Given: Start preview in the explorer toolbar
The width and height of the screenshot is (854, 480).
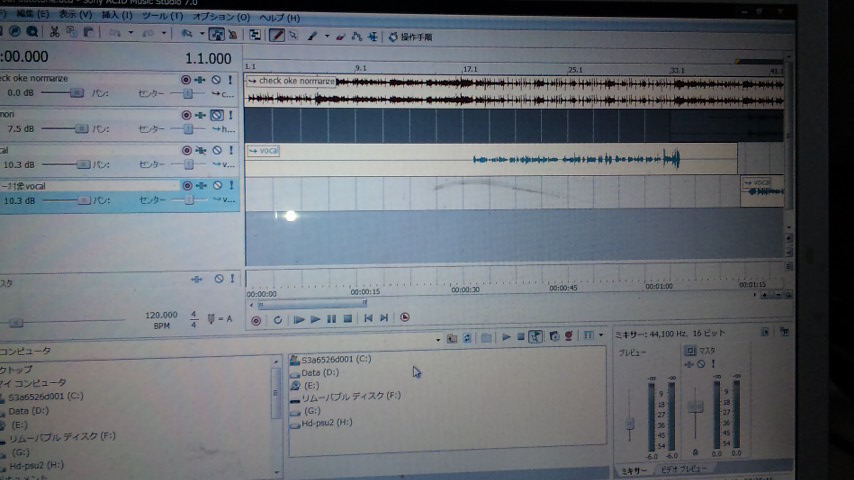Looking at the screenshot, I should (505, 338).
